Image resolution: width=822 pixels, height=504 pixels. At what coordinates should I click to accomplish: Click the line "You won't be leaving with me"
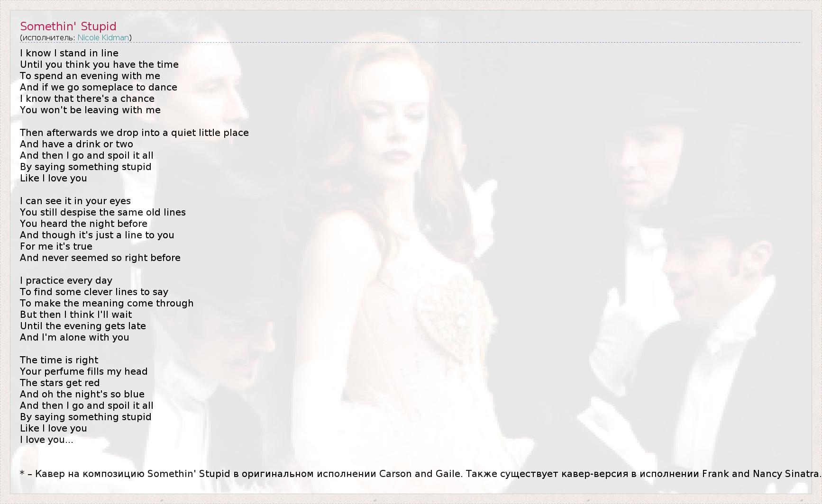90,110
